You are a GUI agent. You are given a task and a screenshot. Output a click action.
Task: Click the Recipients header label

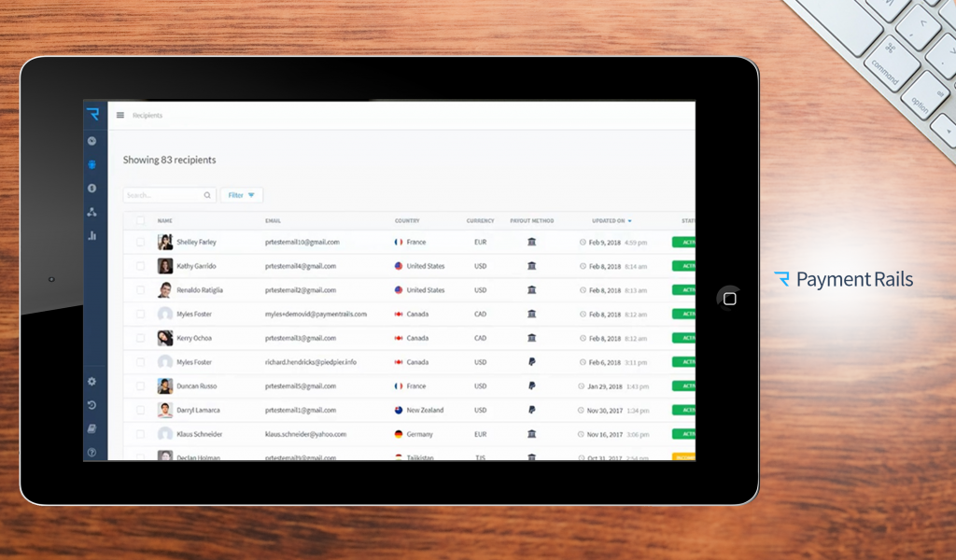tap(148, 115)
